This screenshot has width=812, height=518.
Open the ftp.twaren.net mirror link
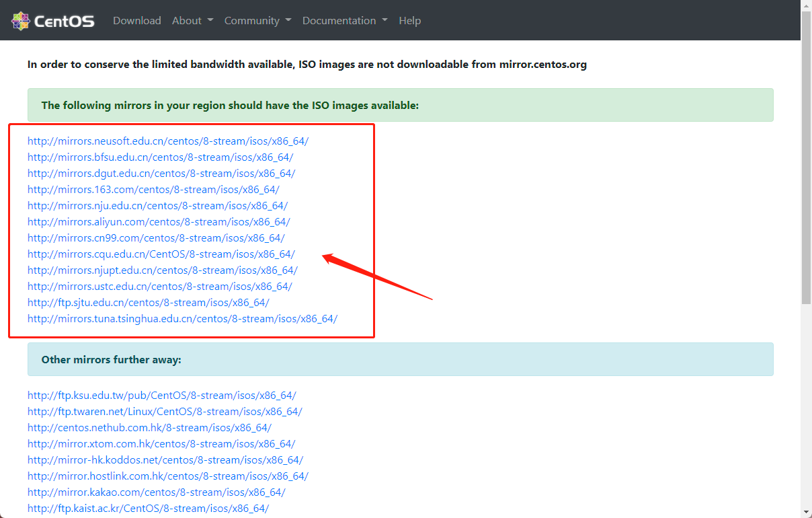tap(165, 412)
